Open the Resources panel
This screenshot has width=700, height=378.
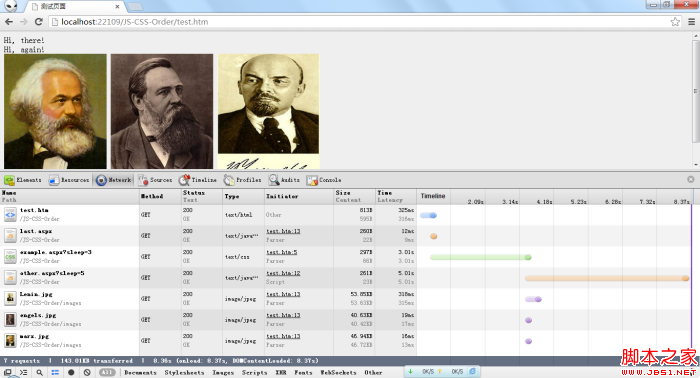click(69, 180)
